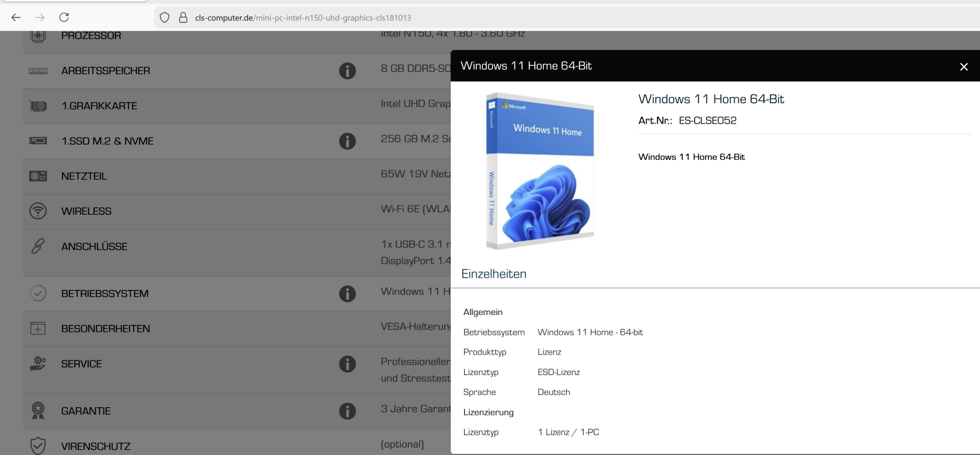The image size is (980, 455).
Task: Select the SERVICE row label
Action: [x=82, y=363]
